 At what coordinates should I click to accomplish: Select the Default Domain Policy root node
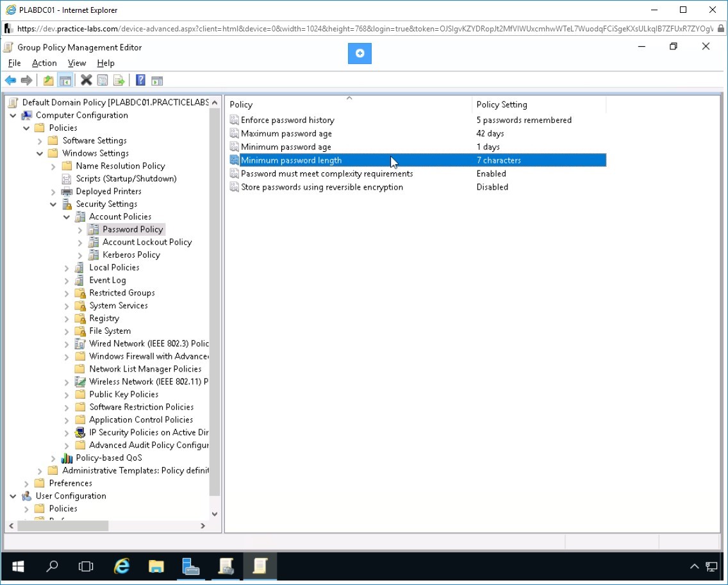115,103
